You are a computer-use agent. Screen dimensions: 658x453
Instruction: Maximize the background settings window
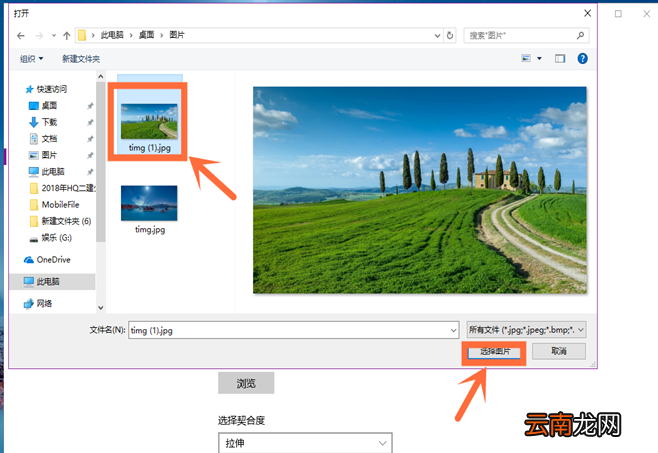click(x=618, y=14)
